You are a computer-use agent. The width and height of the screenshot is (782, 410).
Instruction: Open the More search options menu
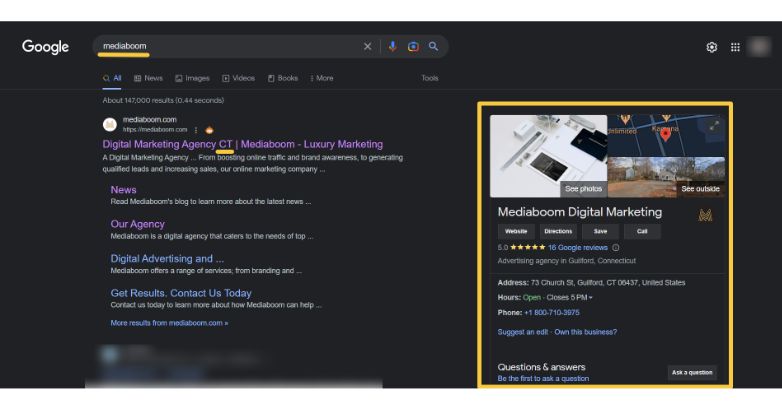pos(322,78)
